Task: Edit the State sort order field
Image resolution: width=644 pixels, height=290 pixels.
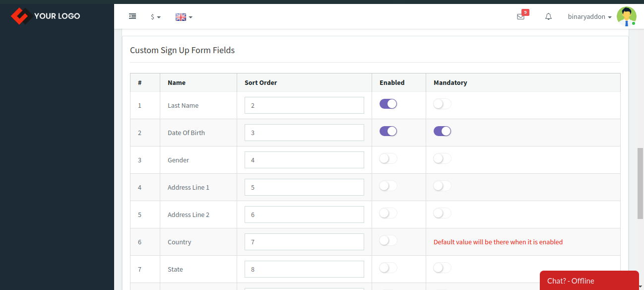Action: (304, 269)
